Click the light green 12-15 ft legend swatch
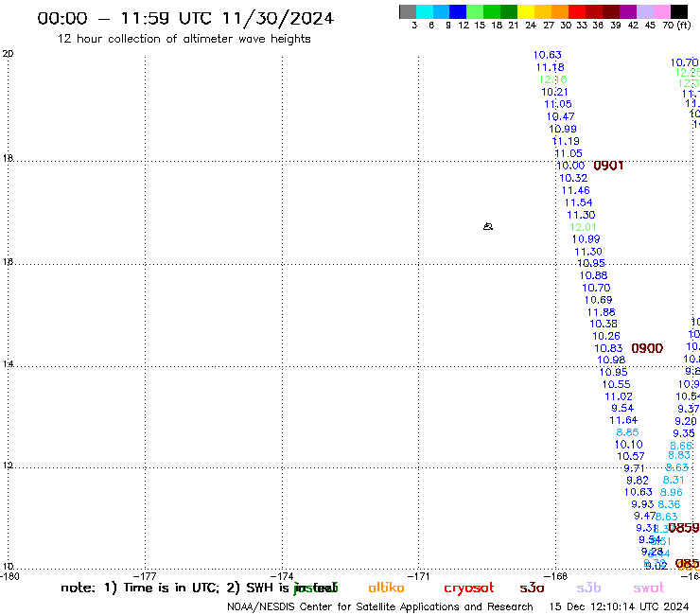700x615 pixels. tap(475, 11)
